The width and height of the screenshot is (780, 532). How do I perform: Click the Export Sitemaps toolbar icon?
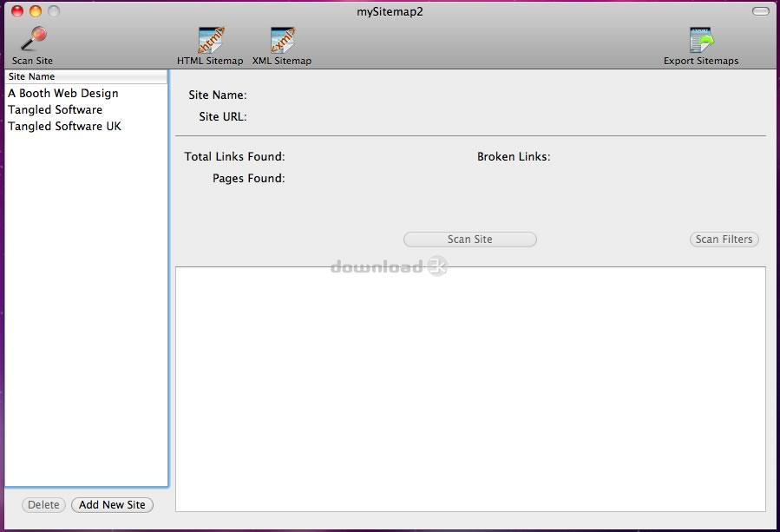pyautogui.click(x=701, y=41)
